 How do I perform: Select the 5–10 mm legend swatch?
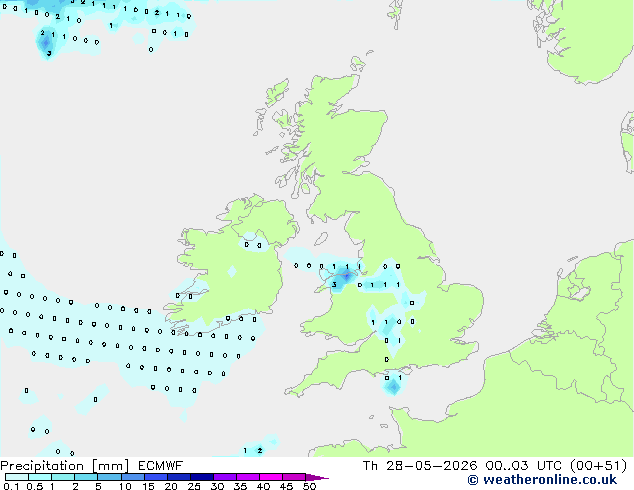109,477
